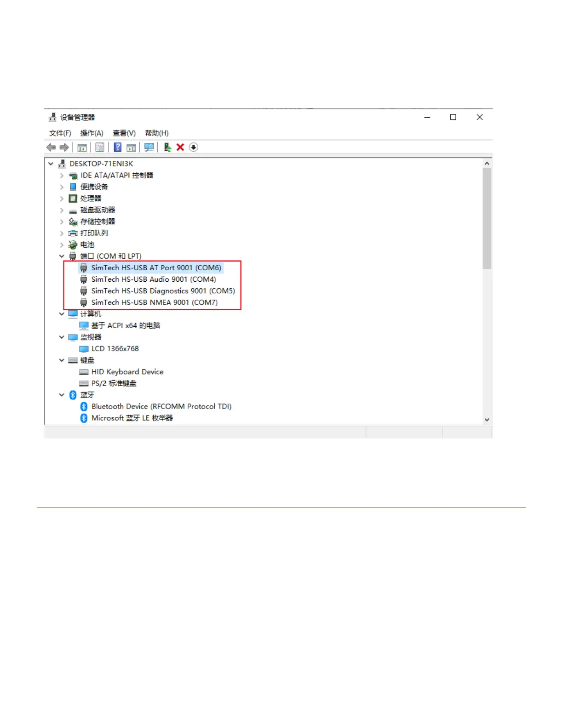Close the 设备管理器 window
The height and width of the screenshot is (728, 563).
[480, 118]
